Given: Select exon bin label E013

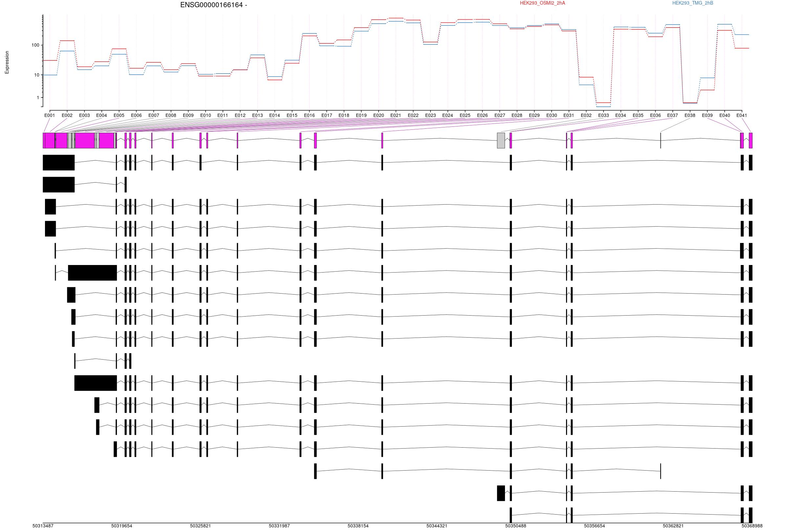Looking at the screenshot, I should pyautogui.click(x=257, y=115).
